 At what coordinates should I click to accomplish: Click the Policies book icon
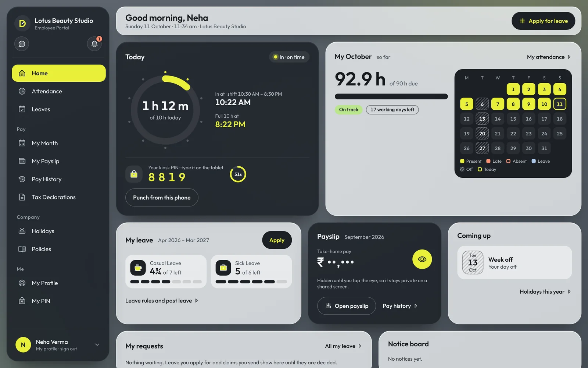[x=22, y=249]
